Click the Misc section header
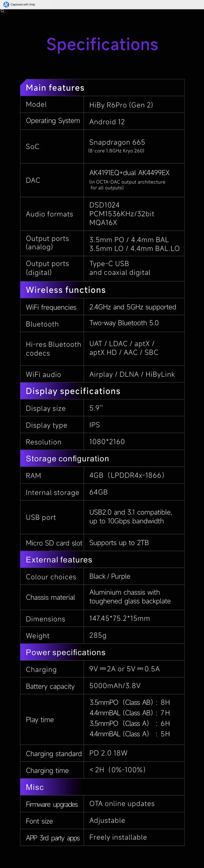Image resolution: width=204 pixels, height=868 pixels. pyautogui.click(x=35, y=787)
